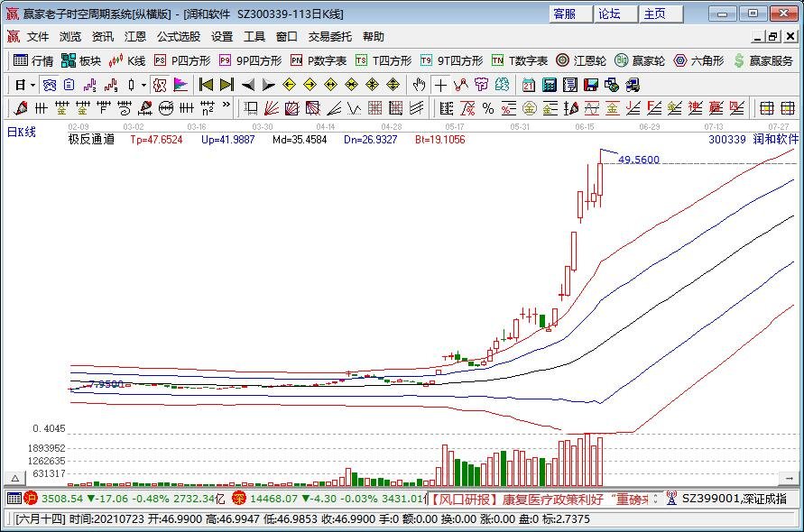Image resolution: width=804 pixels, height=532 pixels.
Task: Open the calculator tool icon
Action: pyautogui.click(x=550, y=85)
